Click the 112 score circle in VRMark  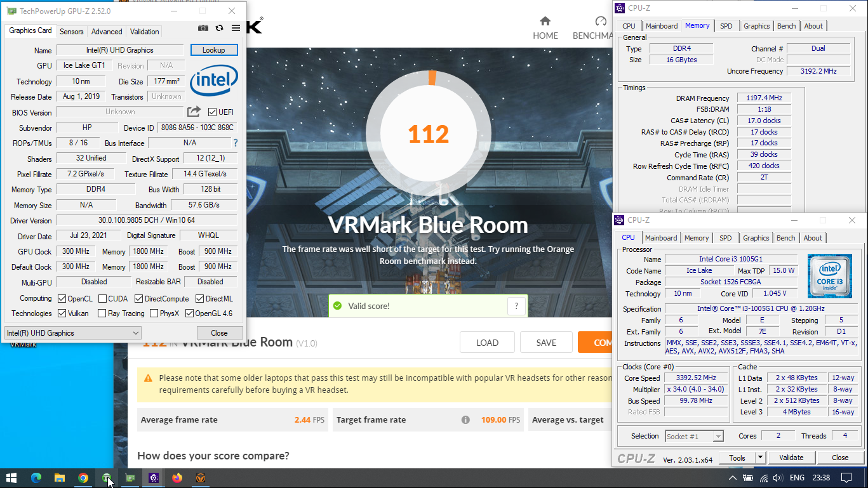(429, 133)
